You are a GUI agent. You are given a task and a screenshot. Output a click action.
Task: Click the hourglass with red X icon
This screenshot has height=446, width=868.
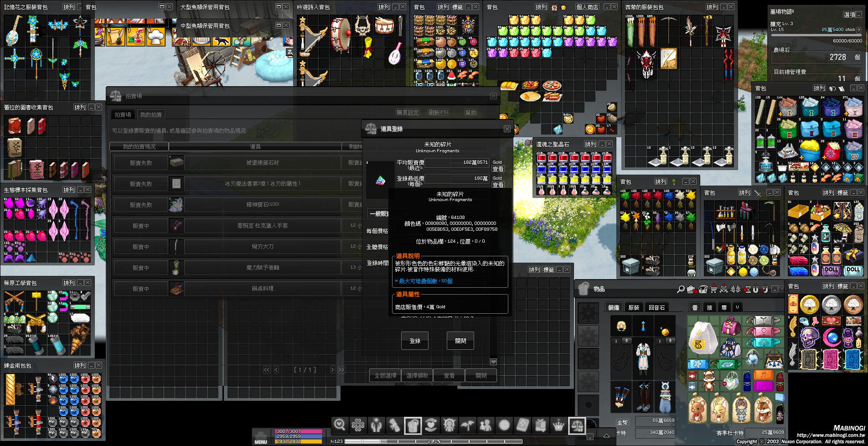pyautogui.click(x=747, y=289)
